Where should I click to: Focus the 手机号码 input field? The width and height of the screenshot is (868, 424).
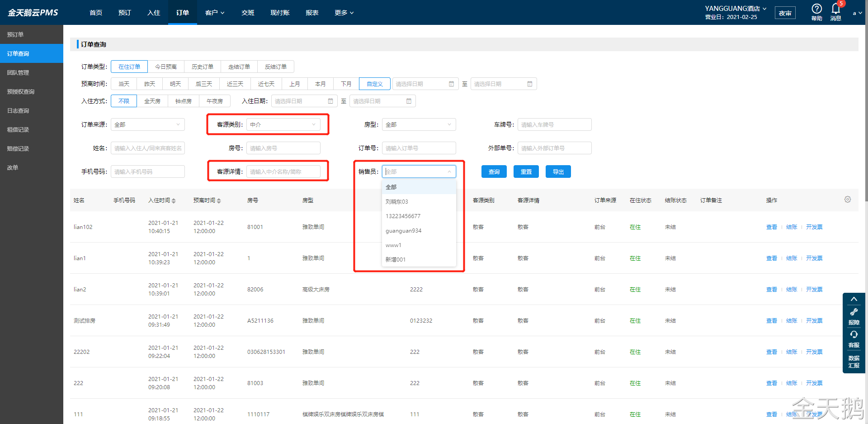148,172
